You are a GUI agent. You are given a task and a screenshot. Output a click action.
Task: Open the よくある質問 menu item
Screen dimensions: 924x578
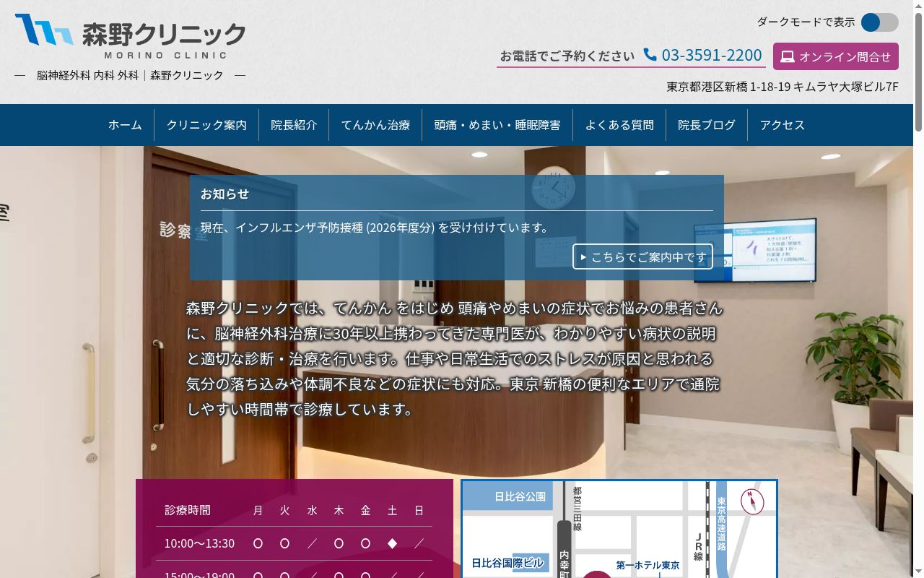click(x=619, y=125)
